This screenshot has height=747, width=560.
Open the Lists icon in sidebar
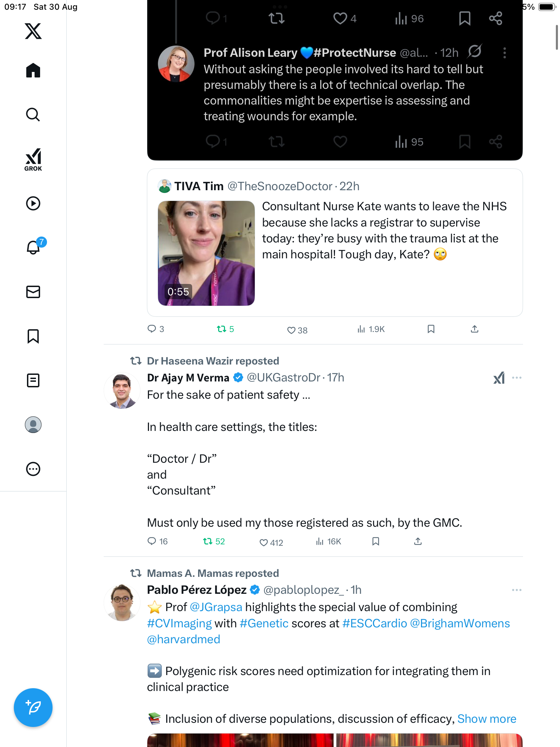point(33,380)
